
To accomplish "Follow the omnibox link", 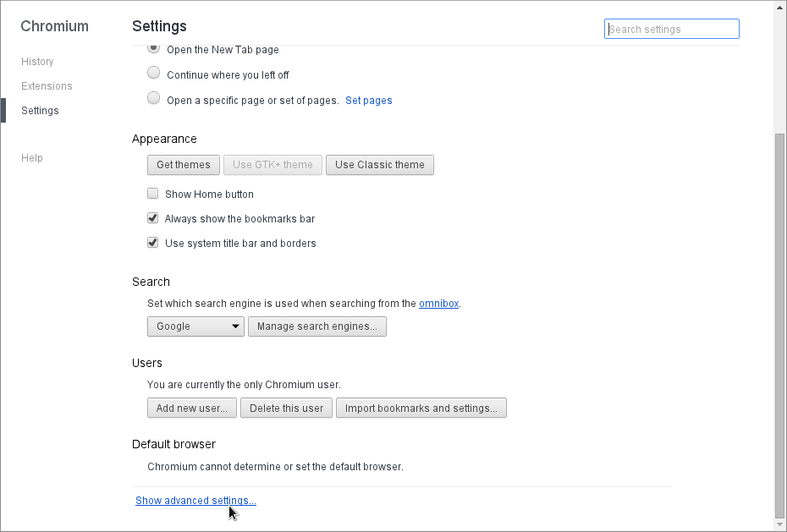I will click(x=438, y=304).
